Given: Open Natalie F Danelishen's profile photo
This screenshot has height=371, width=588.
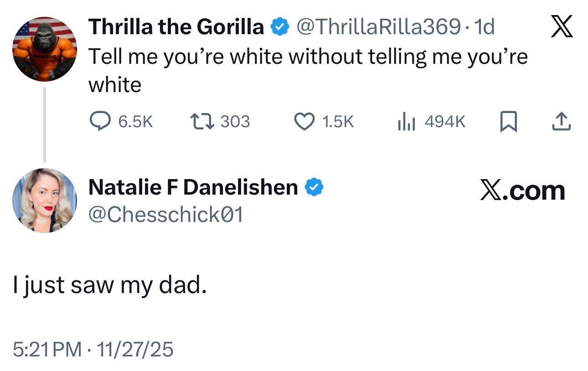Looking at the screenshot, I should click(x=44, y=200).
